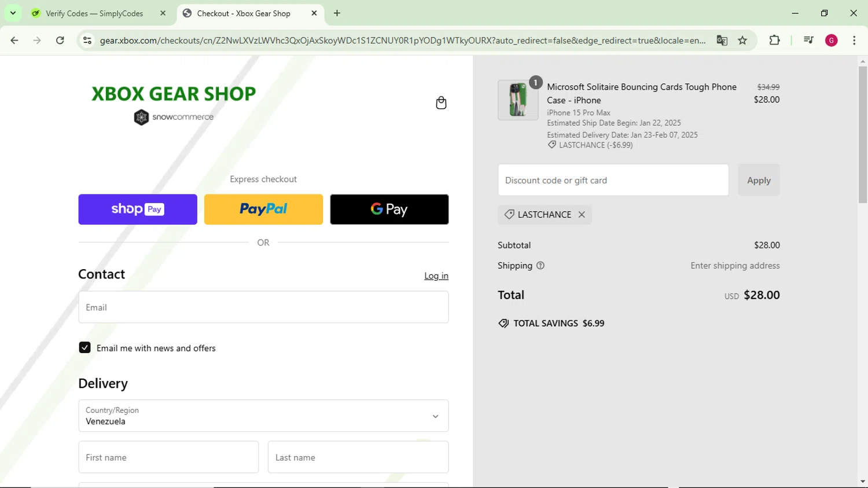
Task: Apply the discount code
Action: [759, 180]
